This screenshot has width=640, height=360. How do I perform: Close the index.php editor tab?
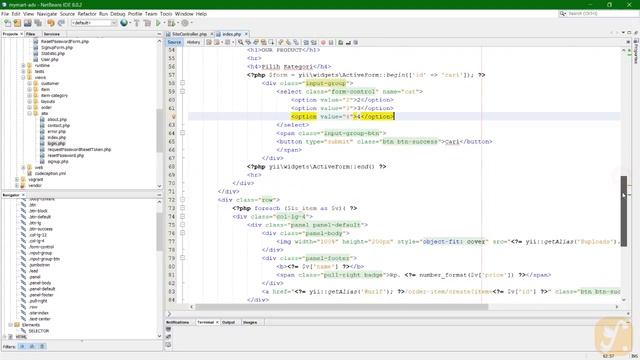tap(246, 34)
